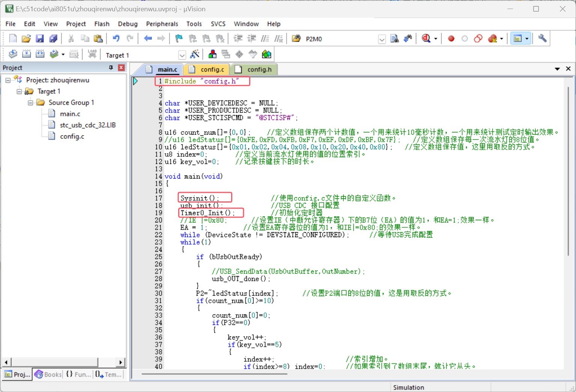Open a file using the folder icon

click(x=26, y=39)
